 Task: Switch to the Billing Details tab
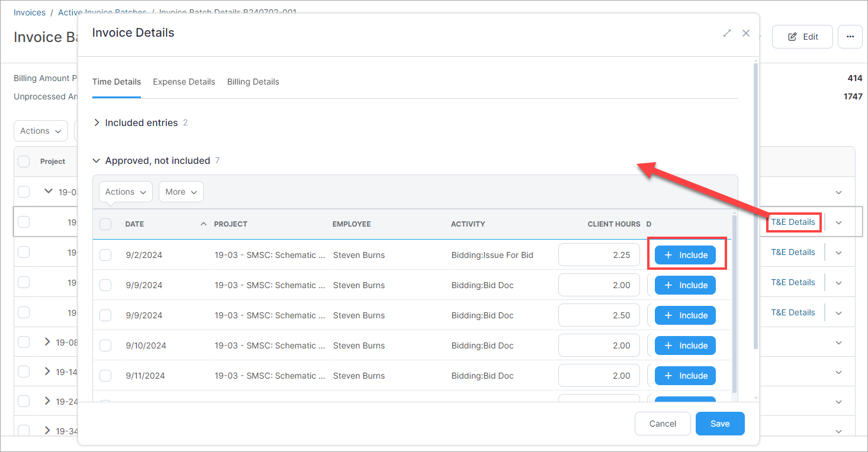click(x=253, y=82)
